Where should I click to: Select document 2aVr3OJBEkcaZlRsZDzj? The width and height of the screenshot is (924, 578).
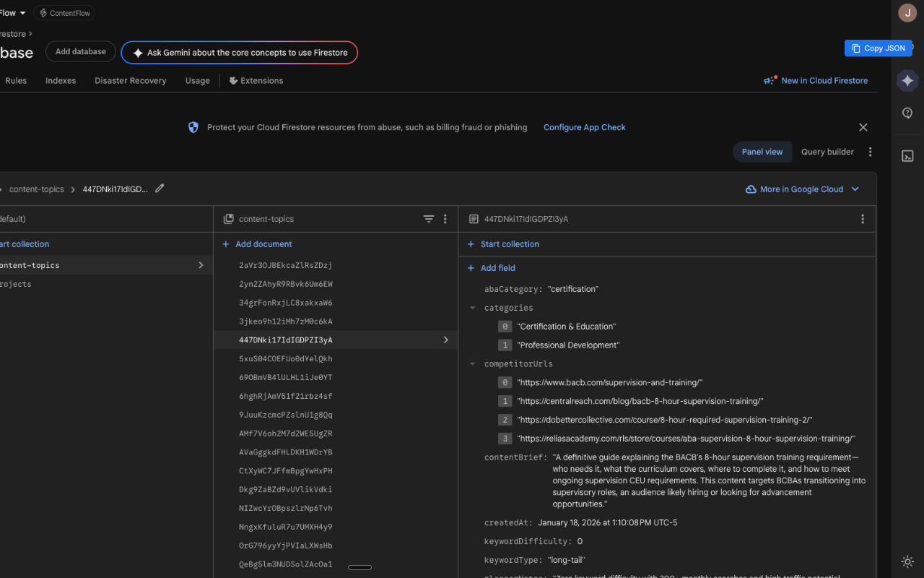tap(286, 265)
